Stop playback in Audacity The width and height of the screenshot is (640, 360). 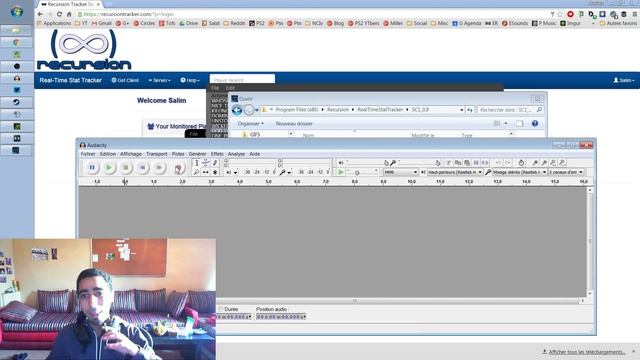pyautogui.click(x=126, y=167)
